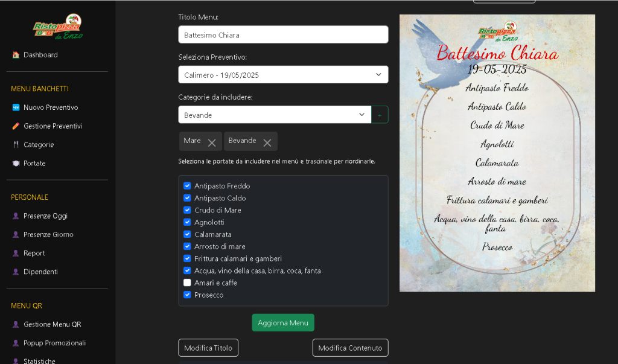
Task: Click the plus button beside category dropdown
Action: click(x=380, y=115)
